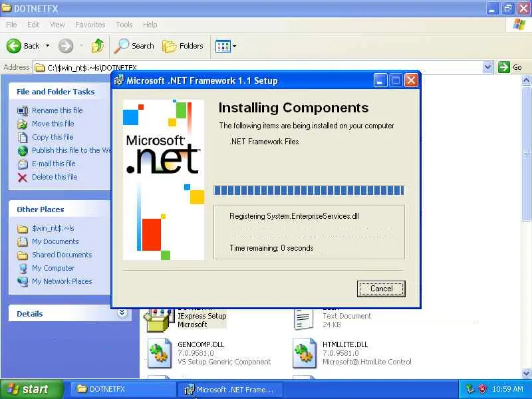This screenshot has height=399, width=532.
Task: Open the Search pane in Explorer
Action: click(134, 46)
